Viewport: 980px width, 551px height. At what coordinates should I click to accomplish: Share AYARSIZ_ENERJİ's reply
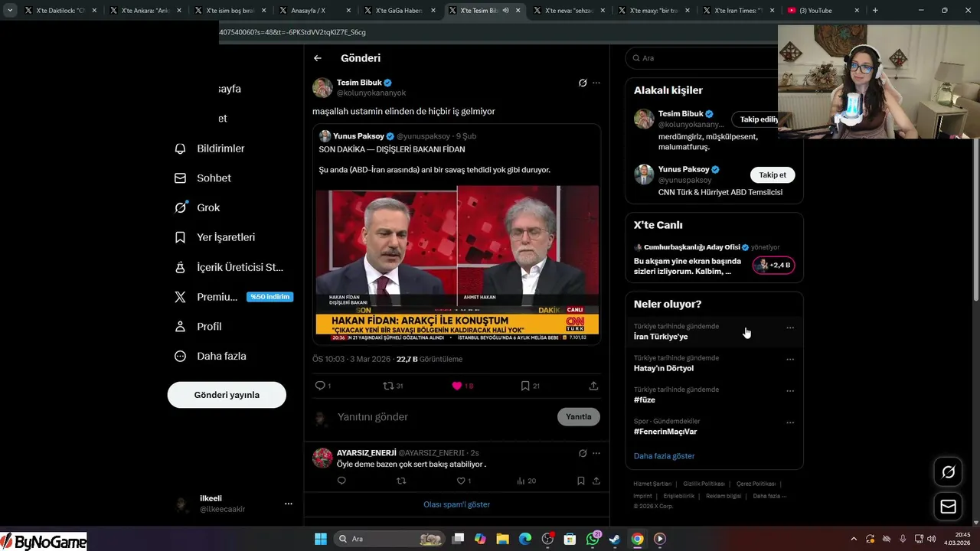pyautogui.click(x=596, y=481)
